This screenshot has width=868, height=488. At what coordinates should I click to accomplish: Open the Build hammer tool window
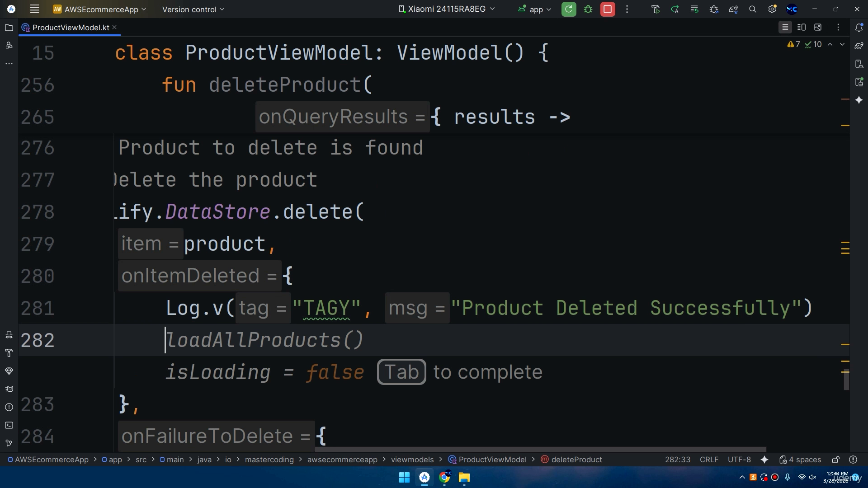tap(9, 353)
